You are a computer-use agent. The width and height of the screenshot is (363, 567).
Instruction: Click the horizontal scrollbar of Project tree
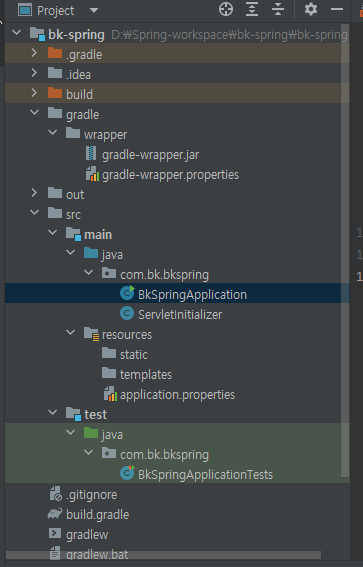[163, 555]
